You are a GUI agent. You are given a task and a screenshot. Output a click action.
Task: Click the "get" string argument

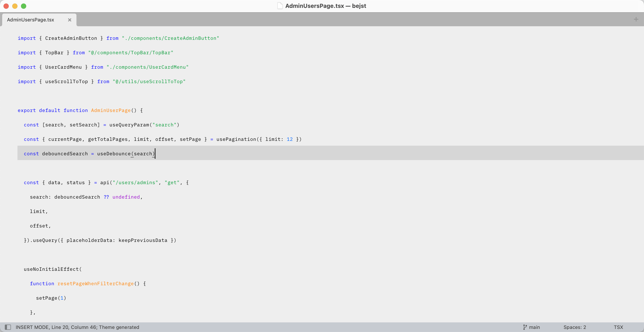point(172,183)
